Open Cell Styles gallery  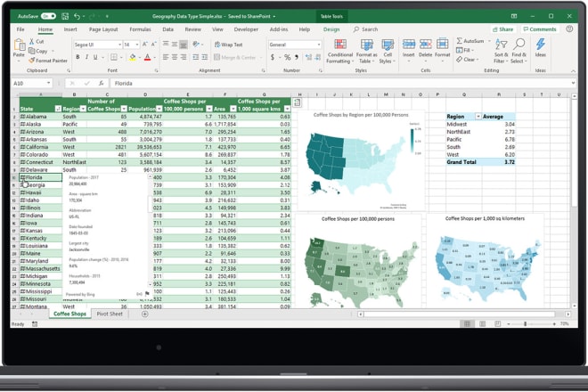pyautogui.click(x=388, y=51)
